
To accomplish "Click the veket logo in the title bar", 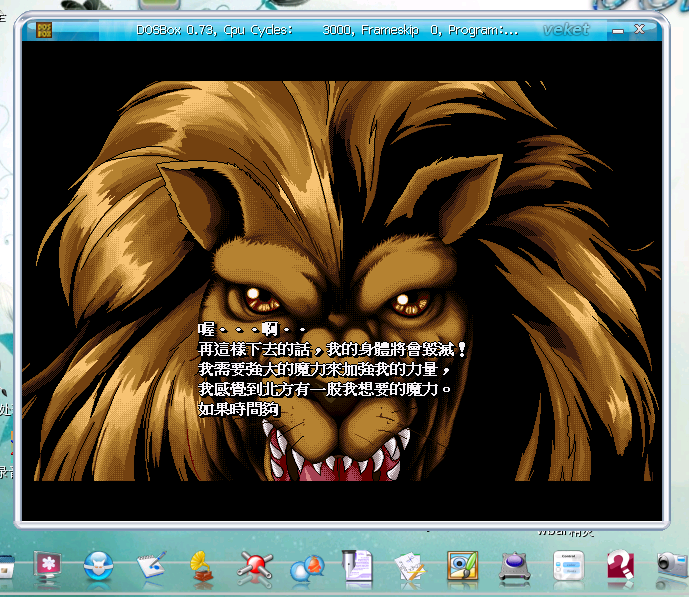I will [566, 29].
